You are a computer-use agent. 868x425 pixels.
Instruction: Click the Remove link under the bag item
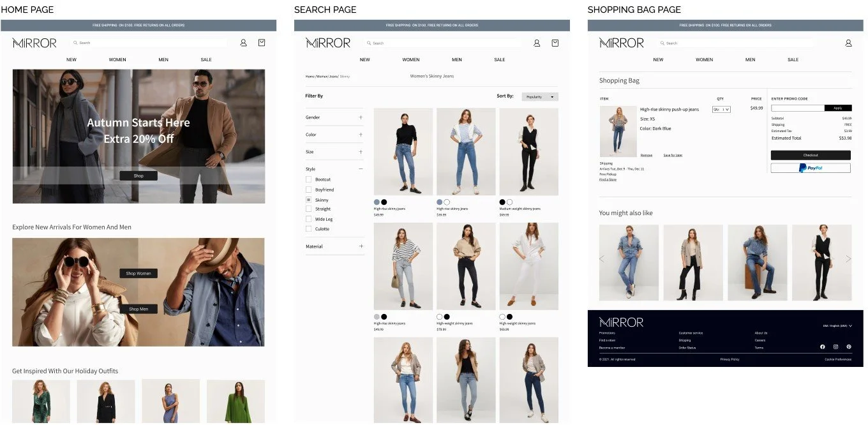tap(647, 155)
